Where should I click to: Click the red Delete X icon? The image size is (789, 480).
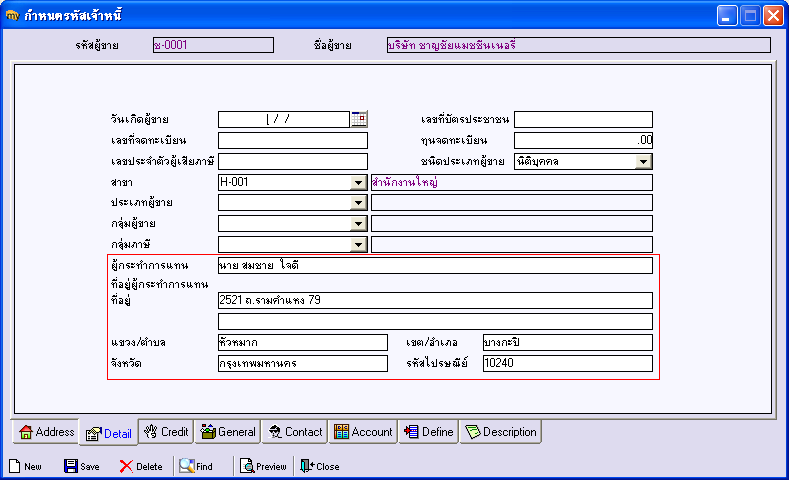126,466
